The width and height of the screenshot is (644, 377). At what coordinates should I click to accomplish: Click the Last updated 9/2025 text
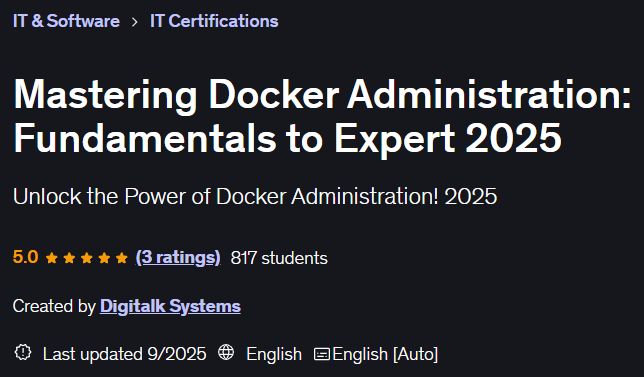pyautogui.click(x=124, y=354)
